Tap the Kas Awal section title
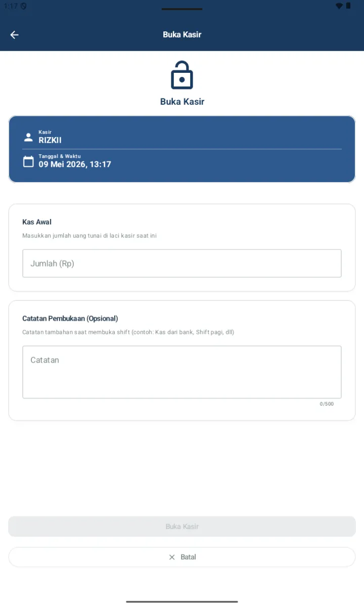Viewport: 364px width, 610px height. click(37, 222)
